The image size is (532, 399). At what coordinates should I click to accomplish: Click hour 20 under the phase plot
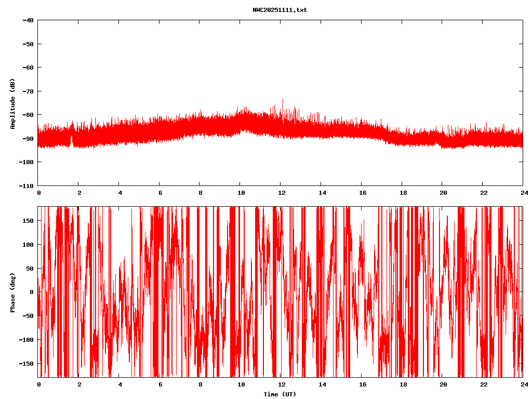click(443, 384)
